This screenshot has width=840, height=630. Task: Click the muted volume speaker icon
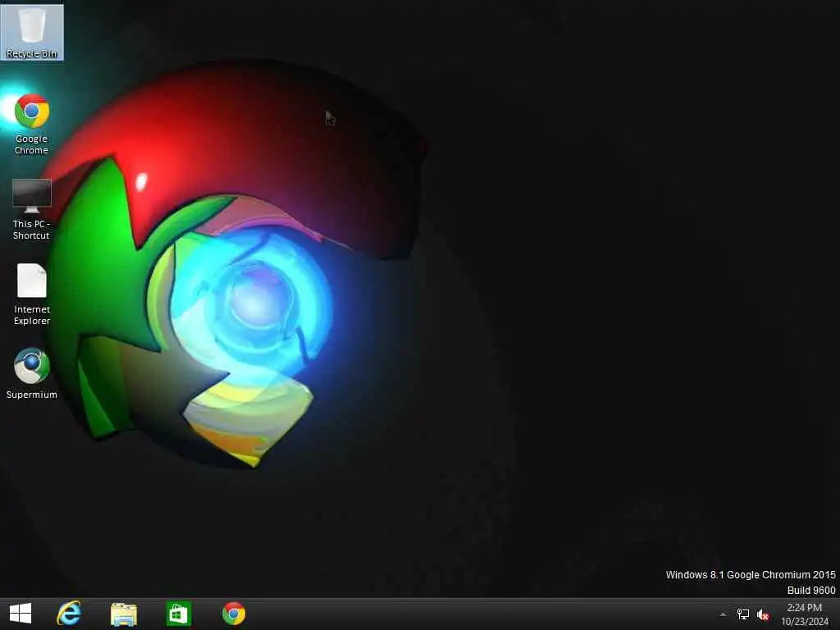764,614
